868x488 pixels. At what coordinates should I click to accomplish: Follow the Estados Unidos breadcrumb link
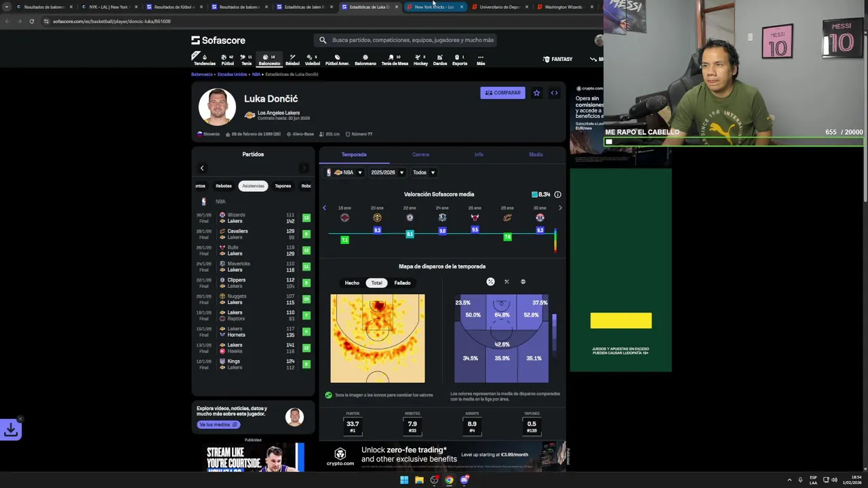pos(232,75)
